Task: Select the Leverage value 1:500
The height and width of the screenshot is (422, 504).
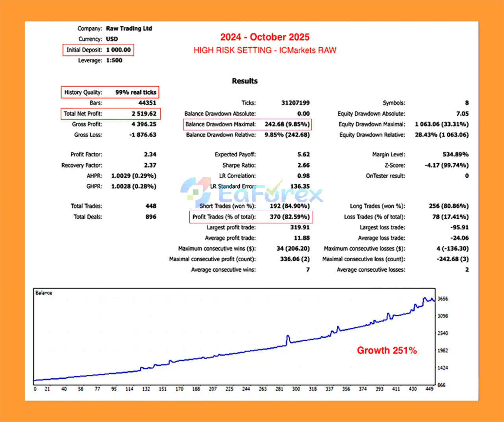Action: (x=114, y=60)
